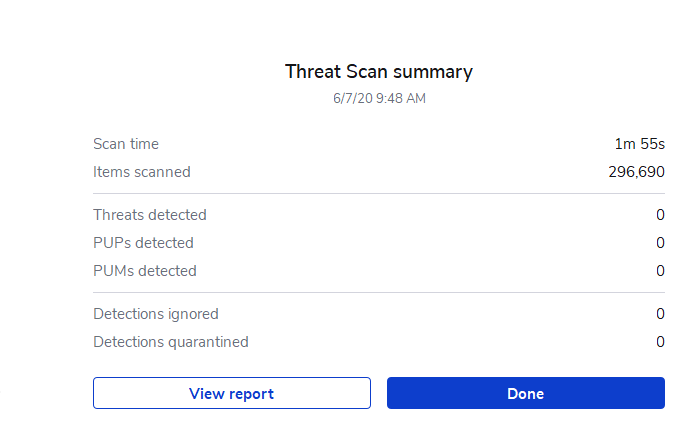Click the Detections quarantined count value

pos(660,342)
